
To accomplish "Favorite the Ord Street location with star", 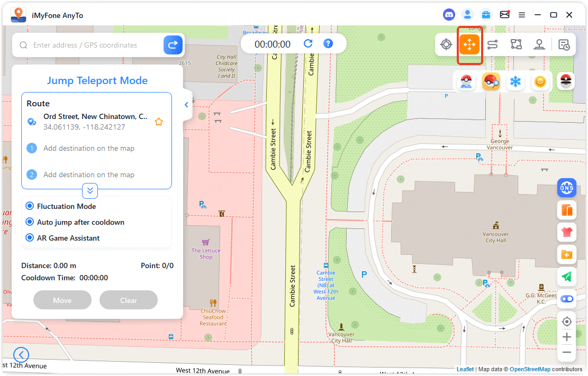I will click(159, 122).
